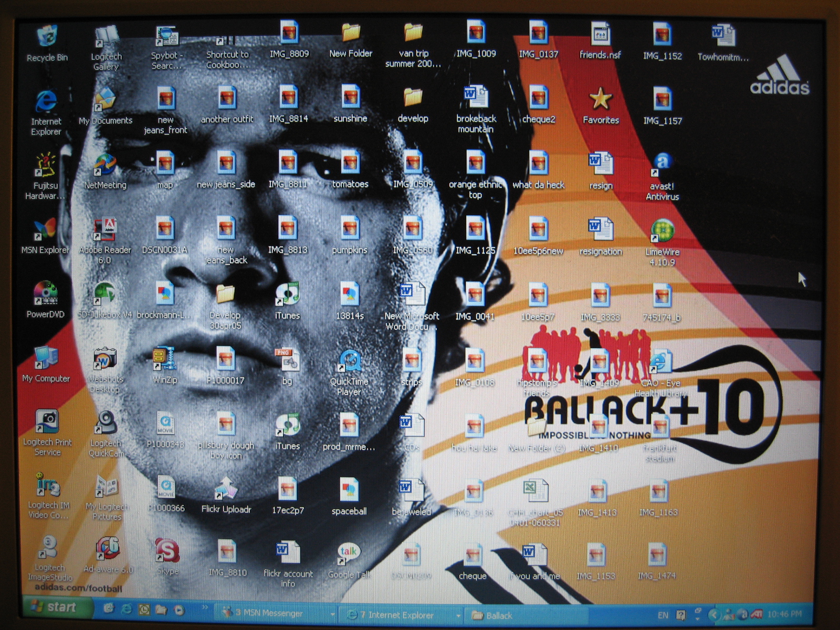This screenshot has height=630, width=840.
Task: Click the language bar help icon
Action: click(681, 615)
